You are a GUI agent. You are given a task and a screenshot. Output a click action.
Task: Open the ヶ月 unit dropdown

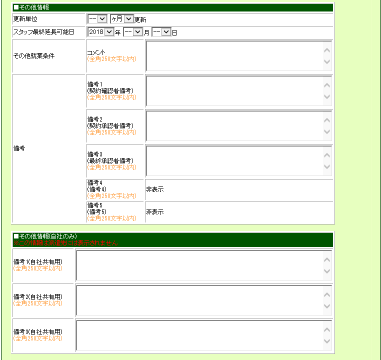pos(122,19)
